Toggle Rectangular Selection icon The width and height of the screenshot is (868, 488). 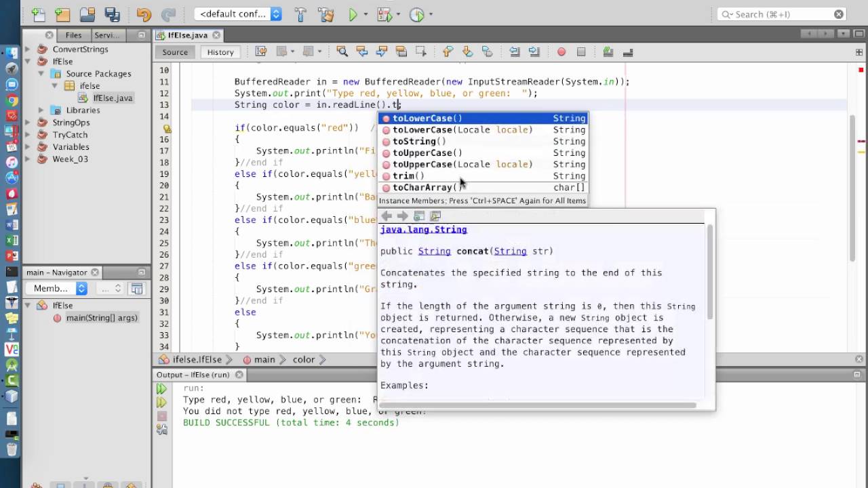pyautogui.click(x=420, y=52)
